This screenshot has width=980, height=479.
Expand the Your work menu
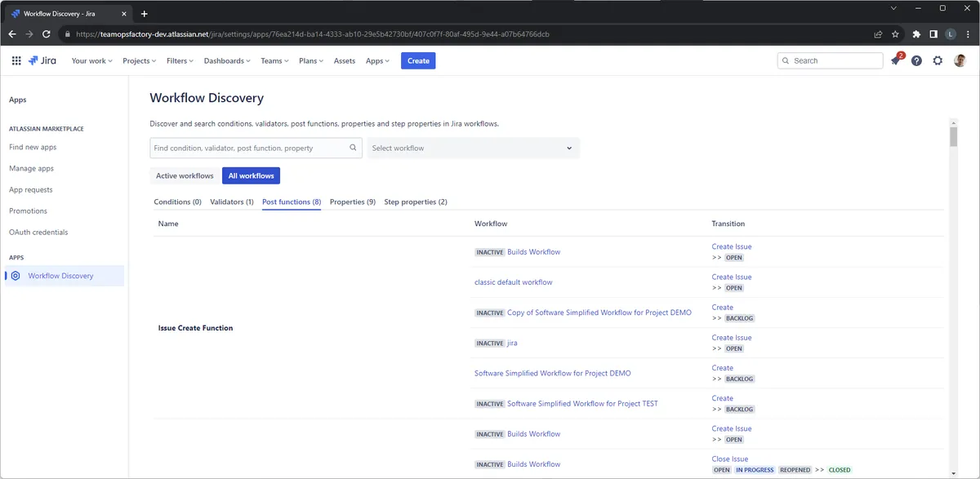click(92, 60)
